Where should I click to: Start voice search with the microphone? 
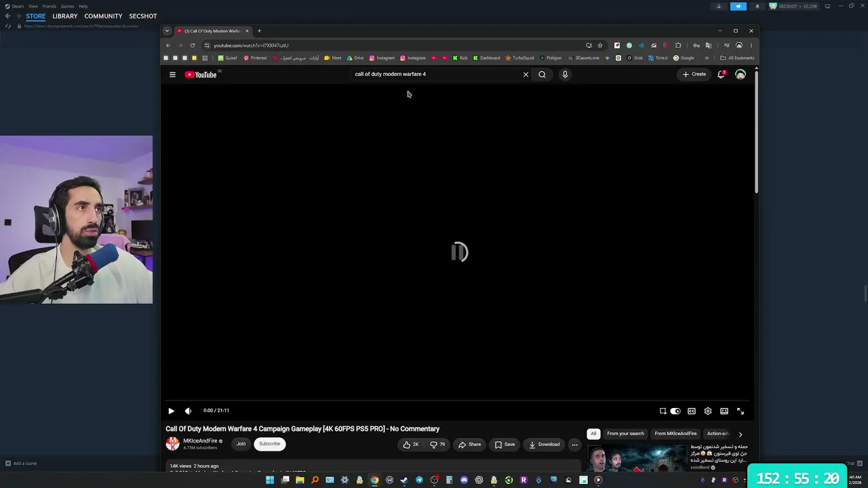(565, 75)
